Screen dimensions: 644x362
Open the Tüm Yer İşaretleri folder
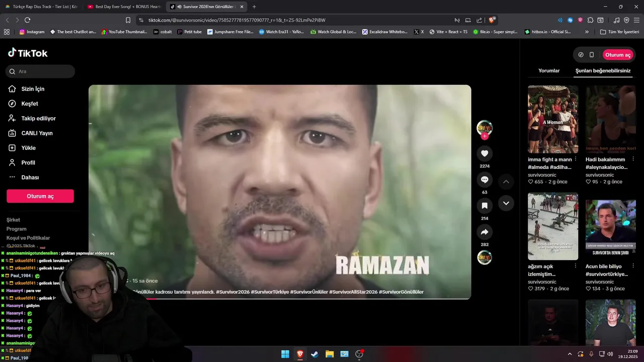pos(619,32)
